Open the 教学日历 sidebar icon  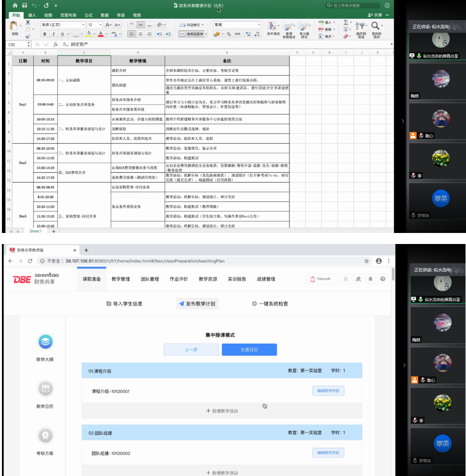coord(45,389)
